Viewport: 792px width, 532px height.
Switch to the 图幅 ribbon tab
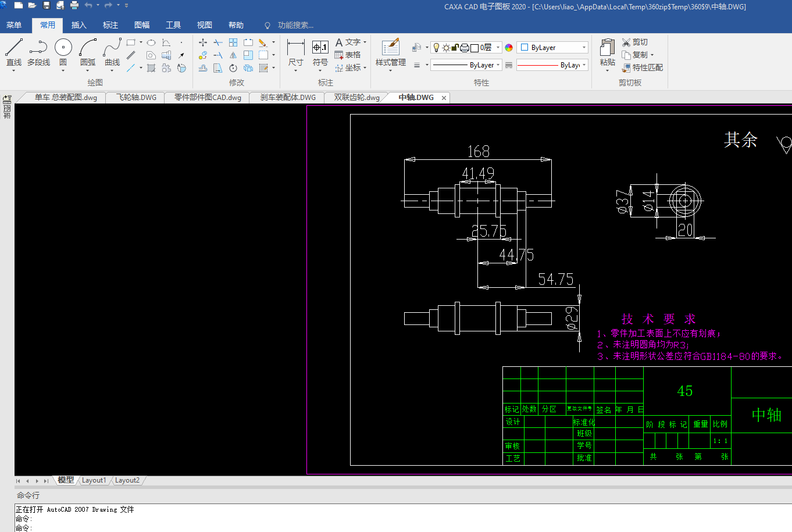click(x=142, y=25)
